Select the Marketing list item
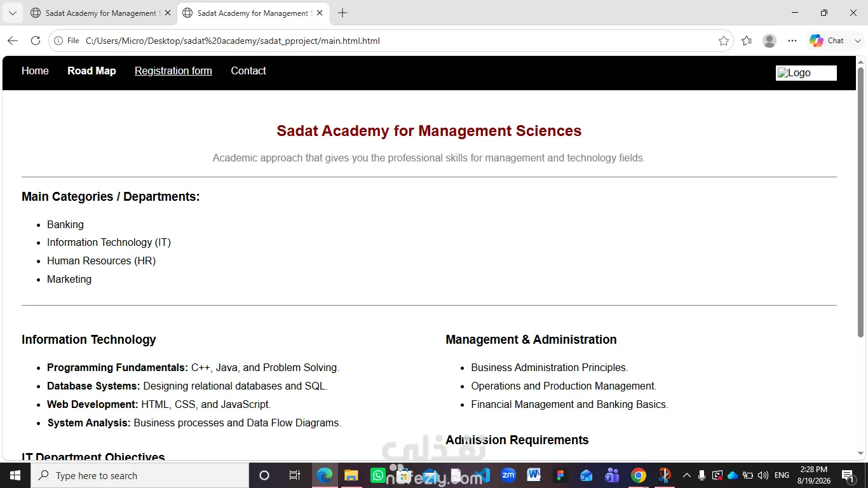Image resolution: width=868 pixels, height=488 pixels. 69,279
